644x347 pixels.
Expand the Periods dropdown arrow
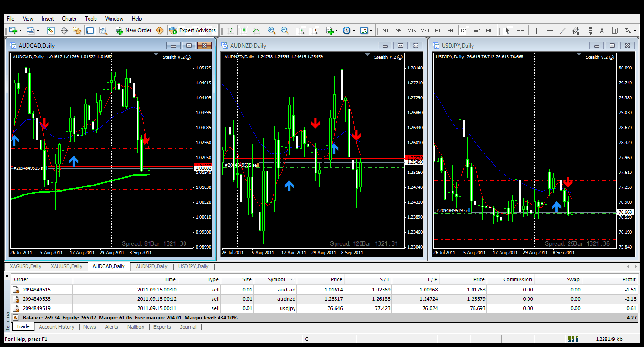point(354,30)
